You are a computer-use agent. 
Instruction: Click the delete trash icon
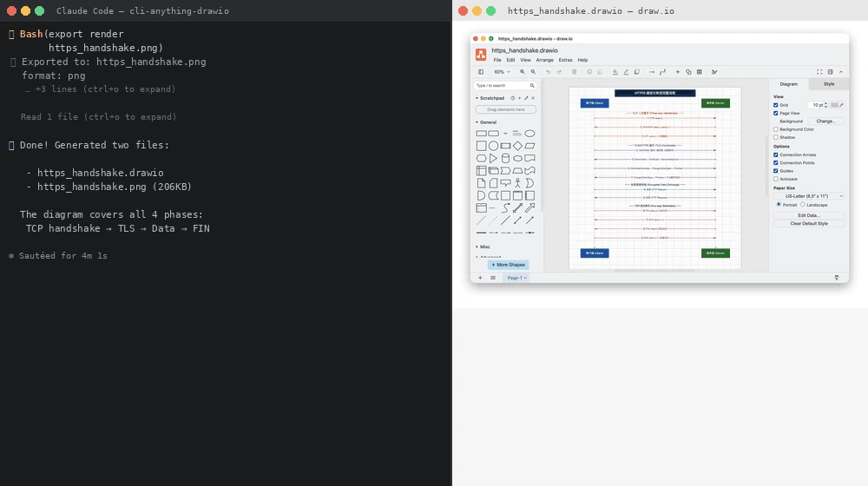click(x=574, y=72)
